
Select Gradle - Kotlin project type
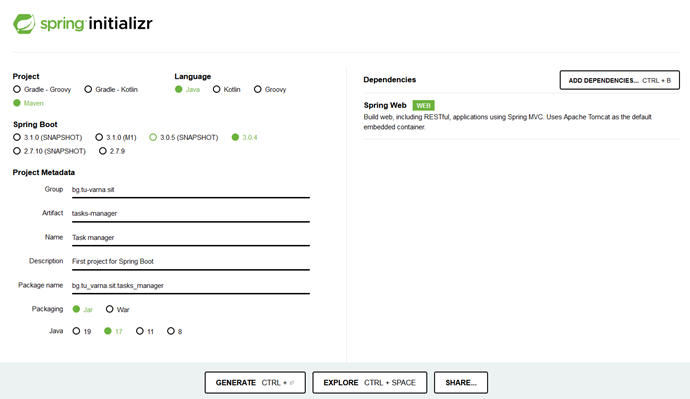tap(111, 89)
